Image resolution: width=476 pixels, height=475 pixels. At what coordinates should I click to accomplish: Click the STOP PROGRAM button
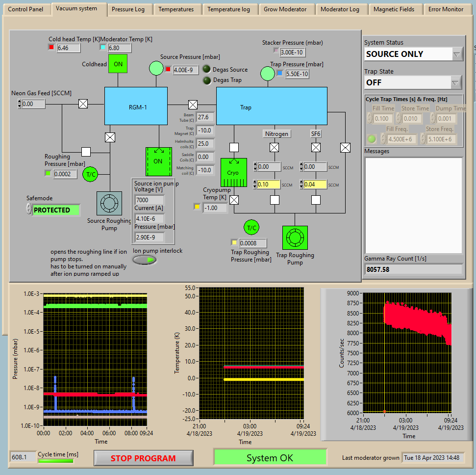[x=143, y=458]
